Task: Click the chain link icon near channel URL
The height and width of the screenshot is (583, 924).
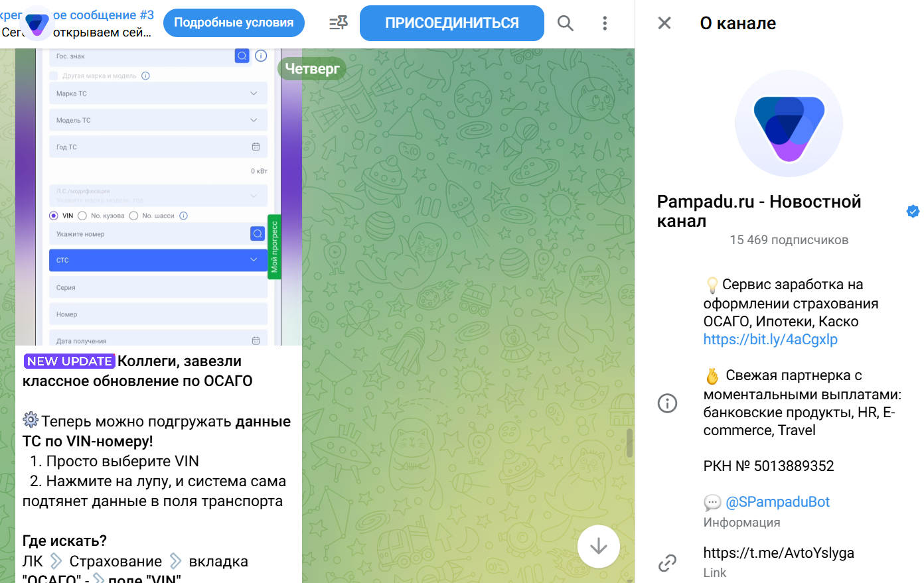Action: tap(667, 563)
